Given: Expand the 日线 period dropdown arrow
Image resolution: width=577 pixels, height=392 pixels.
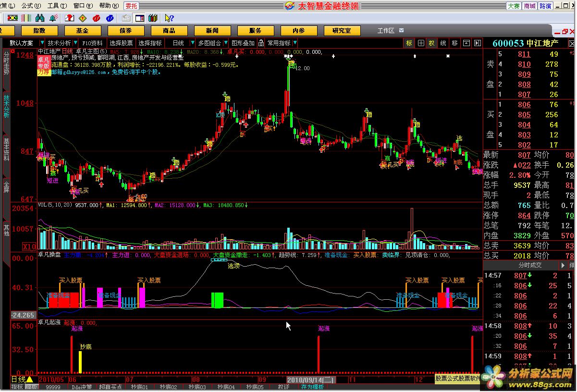Looking at the screenshot, I should [193, 43].
